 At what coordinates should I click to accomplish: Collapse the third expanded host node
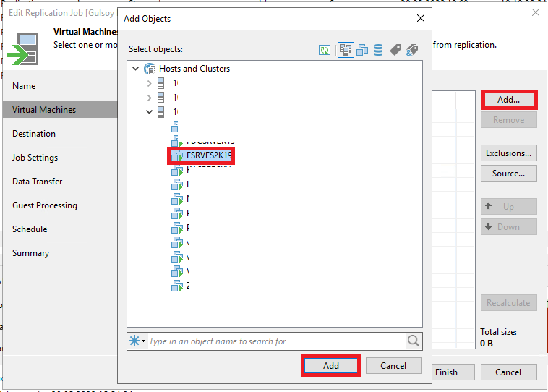(x=150, y=112)
